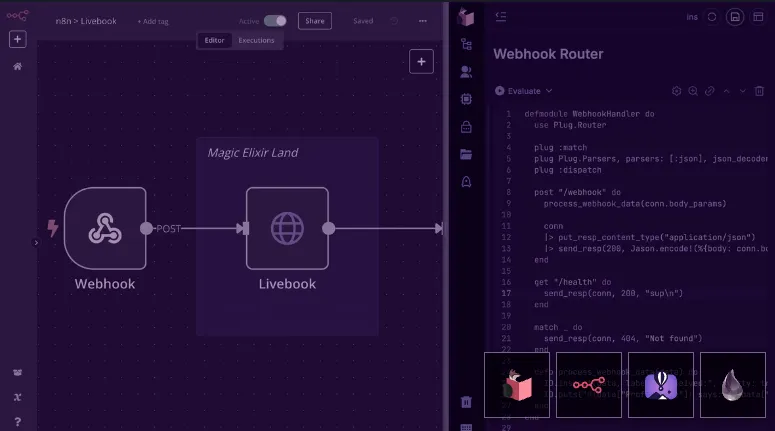Viewport: 775px width, 431px height.
Task: Open help question mark icon
Action: [x=17, y=422]
